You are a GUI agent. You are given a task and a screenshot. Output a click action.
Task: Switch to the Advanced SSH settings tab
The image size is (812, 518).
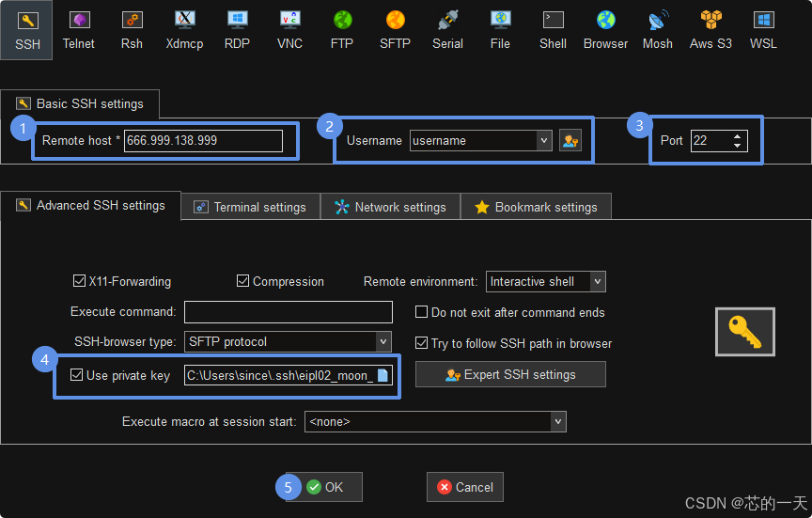(x=90, y=206)
